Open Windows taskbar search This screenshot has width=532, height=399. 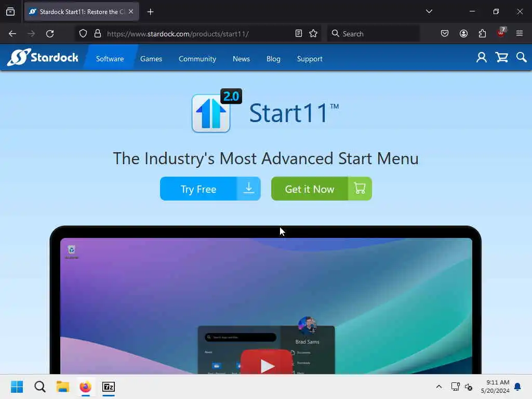(40, 387)
